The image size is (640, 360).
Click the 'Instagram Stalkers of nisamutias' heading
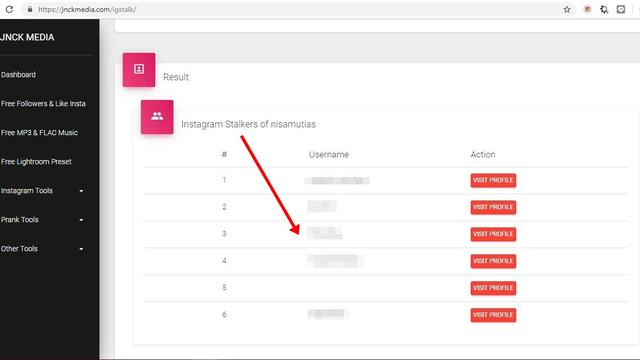click(248, 124)
